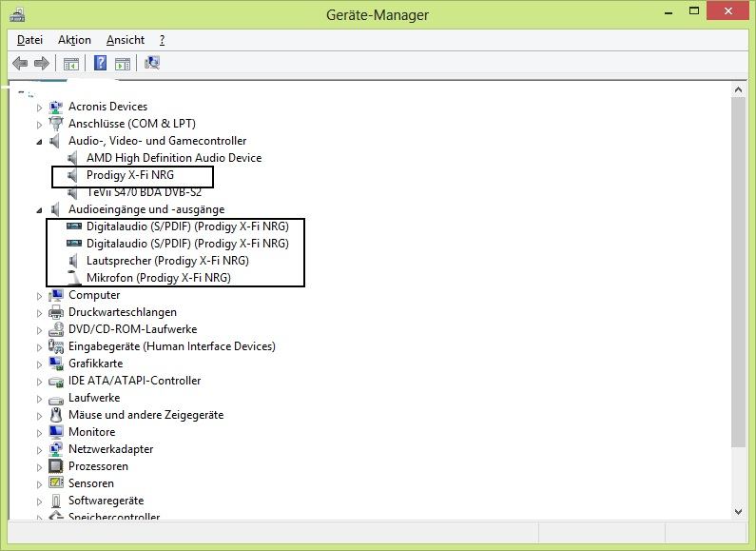Viewport: 756px width, 551px height.
Task: Click the Back arrow toolbar icon
Action: [20, 63]
